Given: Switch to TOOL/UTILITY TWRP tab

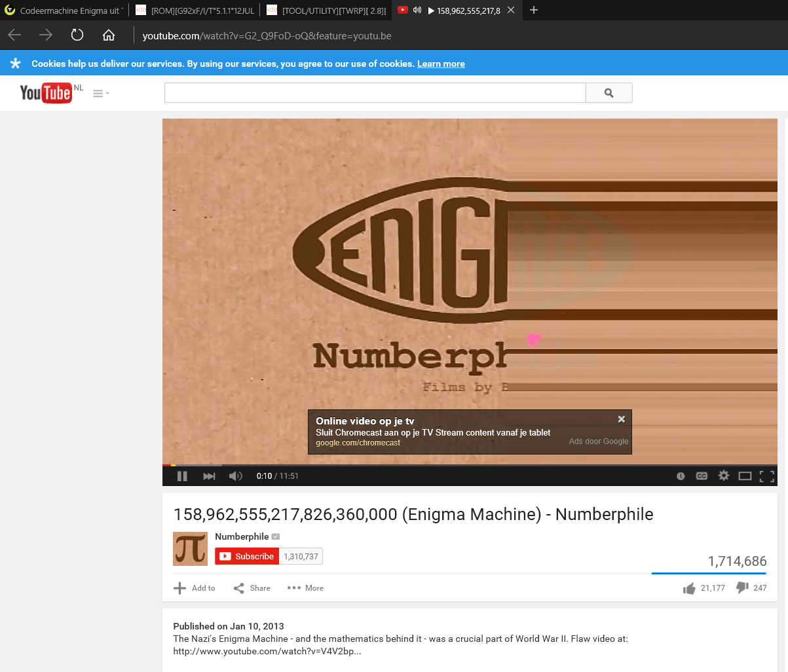Looking at the screenshot, I should click(326, 10).
